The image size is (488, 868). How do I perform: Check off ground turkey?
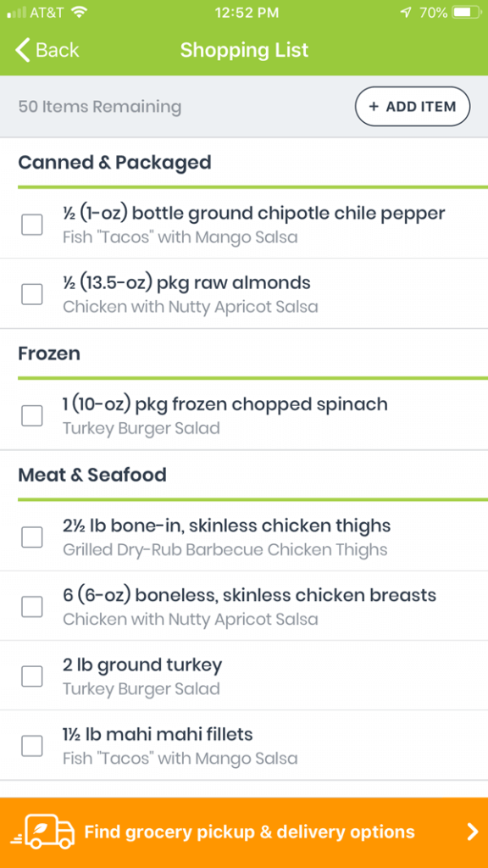[31, 676]
